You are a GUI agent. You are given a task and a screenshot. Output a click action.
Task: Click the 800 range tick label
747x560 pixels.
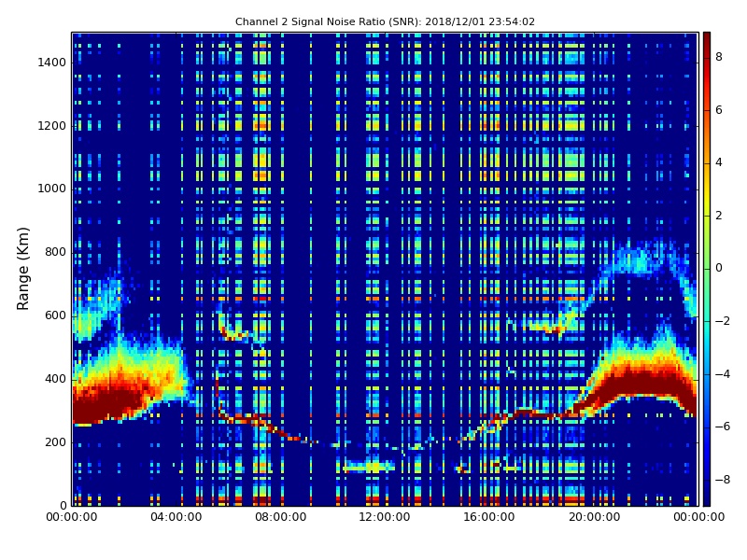coord(55,252)
